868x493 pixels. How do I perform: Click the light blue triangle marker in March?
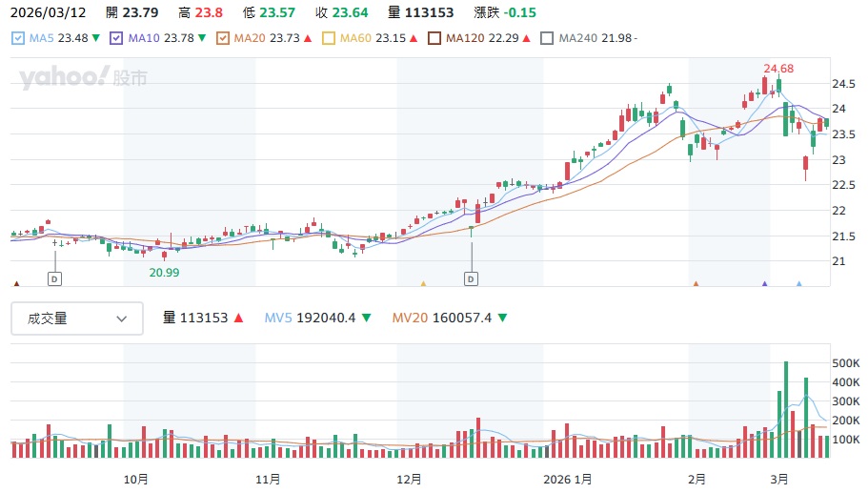pos(798,283)
